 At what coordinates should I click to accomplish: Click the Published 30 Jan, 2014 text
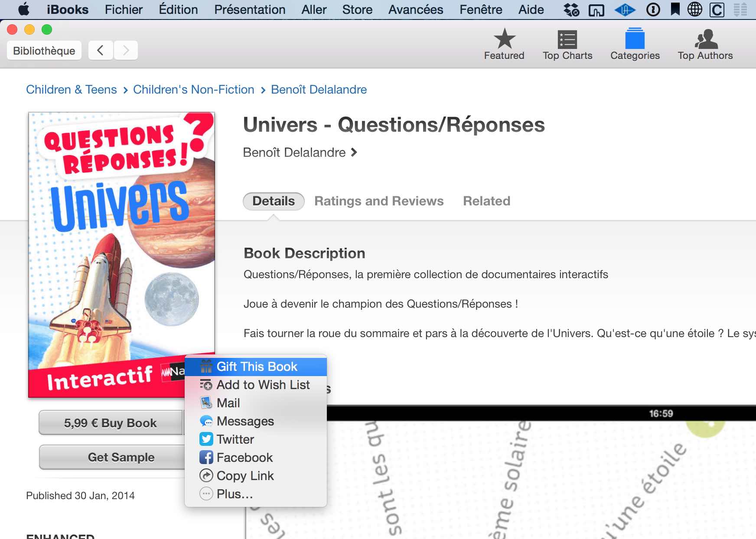pyautogui.click(x=80, y=495)
